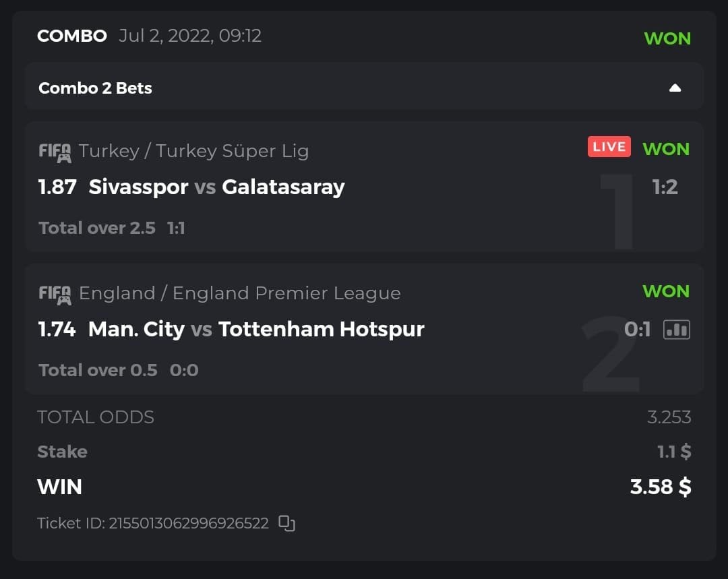Click the Total over 0.5 selection
The width and height of the screenshot is (728, 579).
tap(98, 370)
